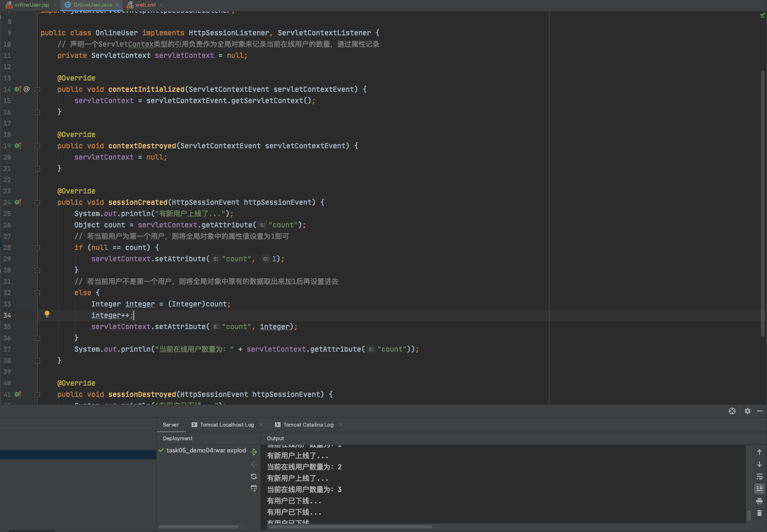Click the up arrow icon beside Output

click(x=759, y=452)
